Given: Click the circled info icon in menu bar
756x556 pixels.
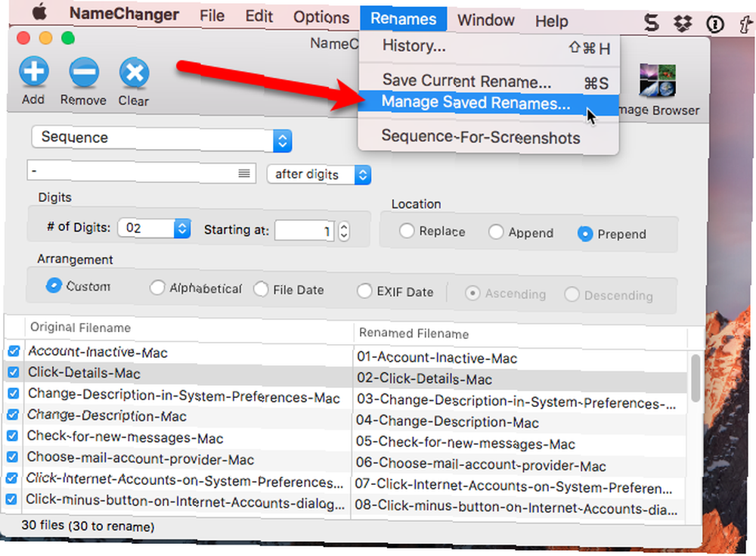Looking at the screenshot, I should (715, 23).
